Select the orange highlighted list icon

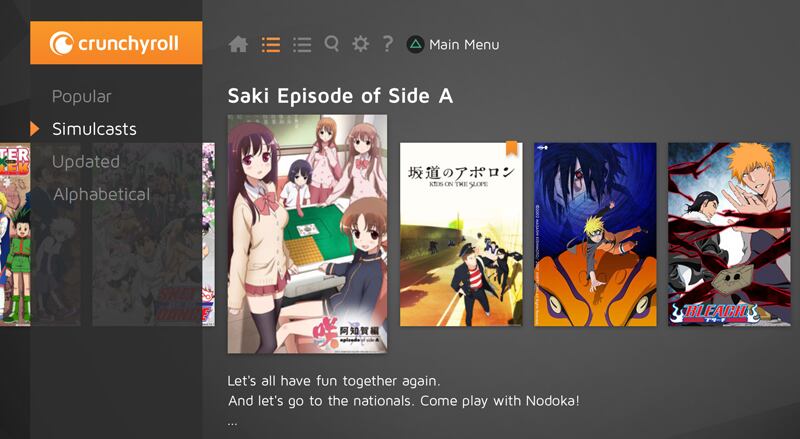tap(270, 44)
